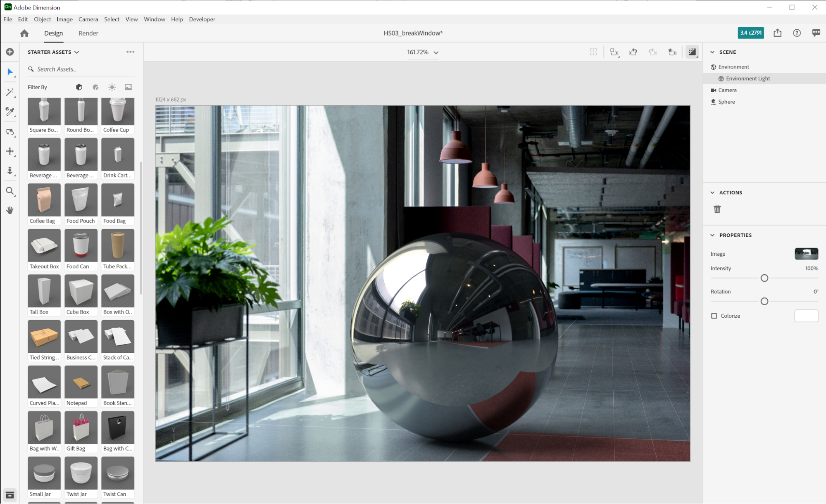Select the Orbit camera tool
Viewport: 826px width, 504px height.
click(10, 132)
